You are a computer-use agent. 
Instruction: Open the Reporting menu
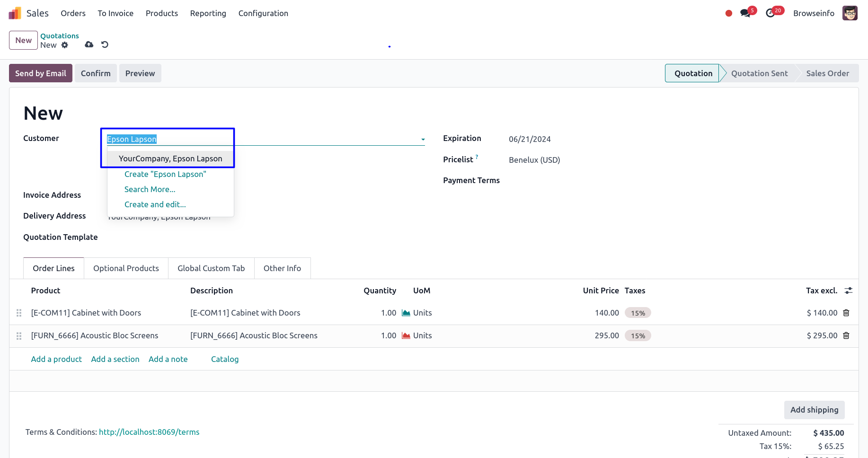pyautogui.click(x=208, y=13)
